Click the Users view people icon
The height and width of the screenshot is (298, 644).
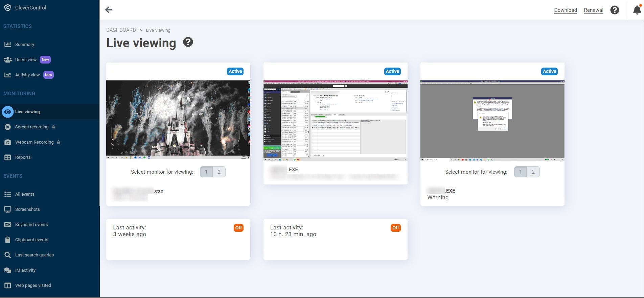[7, 59]
